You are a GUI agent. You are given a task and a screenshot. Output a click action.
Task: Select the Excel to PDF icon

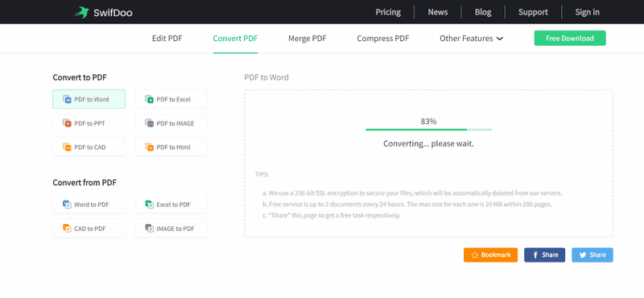coord(149,205)
